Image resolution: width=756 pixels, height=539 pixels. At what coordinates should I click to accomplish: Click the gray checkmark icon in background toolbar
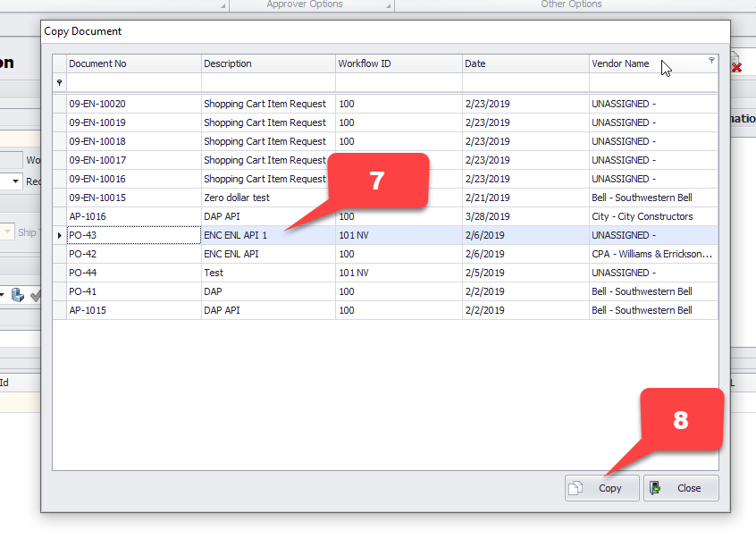pos(36,295)
